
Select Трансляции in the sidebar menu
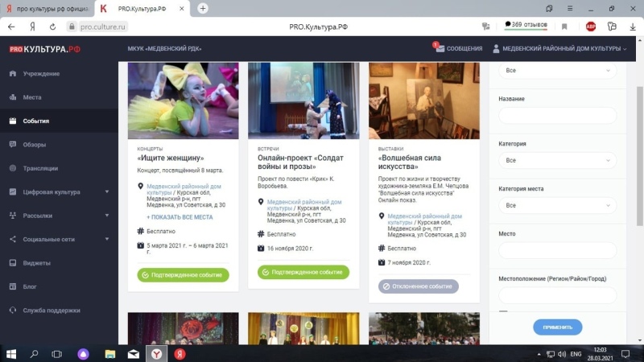tap(40, 168)
